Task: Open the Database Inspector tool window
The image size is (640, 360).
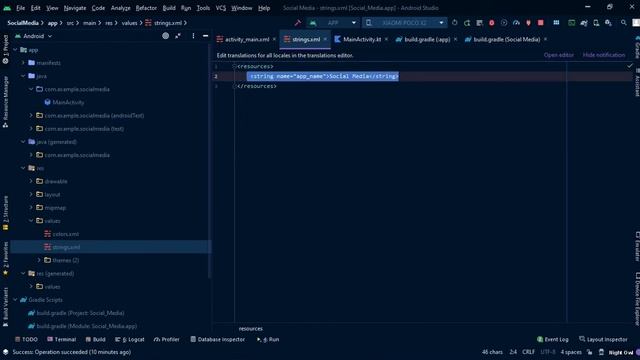Action: 218,339
